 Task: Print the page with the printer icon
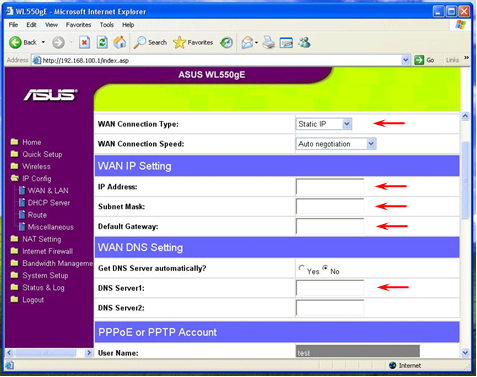[x=269, y=43]
